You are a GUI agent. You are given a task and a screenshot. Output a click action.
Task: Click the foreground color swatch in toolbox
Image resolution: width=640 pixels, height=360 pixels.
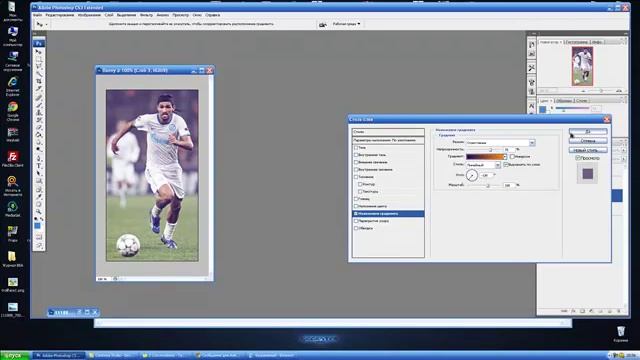click(37, 226)
